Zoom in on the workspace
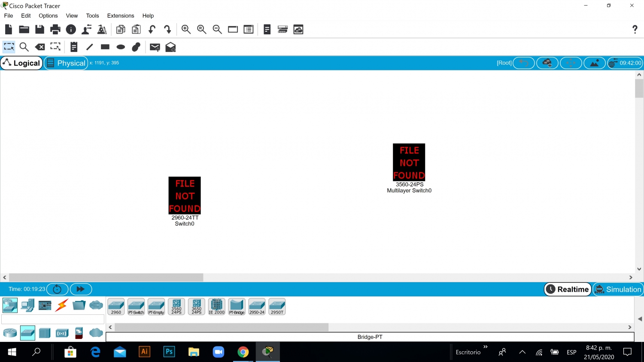 coord(186,29)
